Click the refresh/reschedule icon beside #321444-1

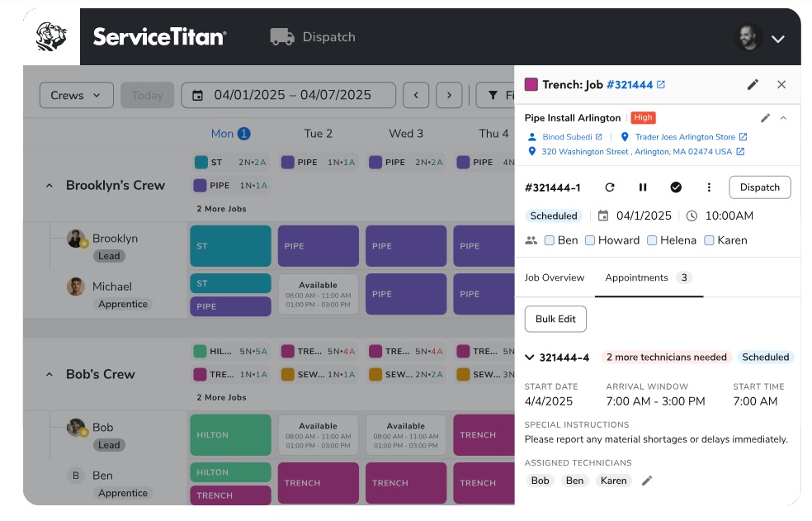pyautogui.click(x=610, y=187)
